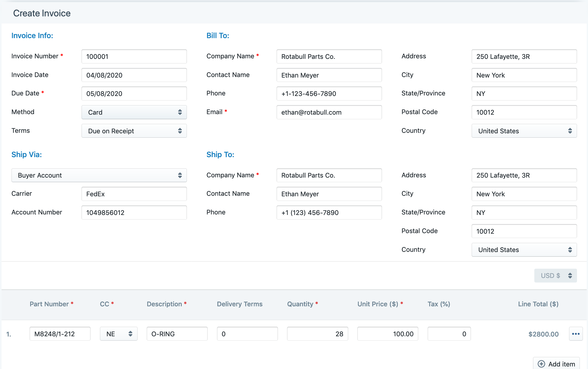Image resolution: width=588 pixels, height=369 pixels.
Task: Open the payment Method dropdown showing Card
Action: click(x=134, y=112)
